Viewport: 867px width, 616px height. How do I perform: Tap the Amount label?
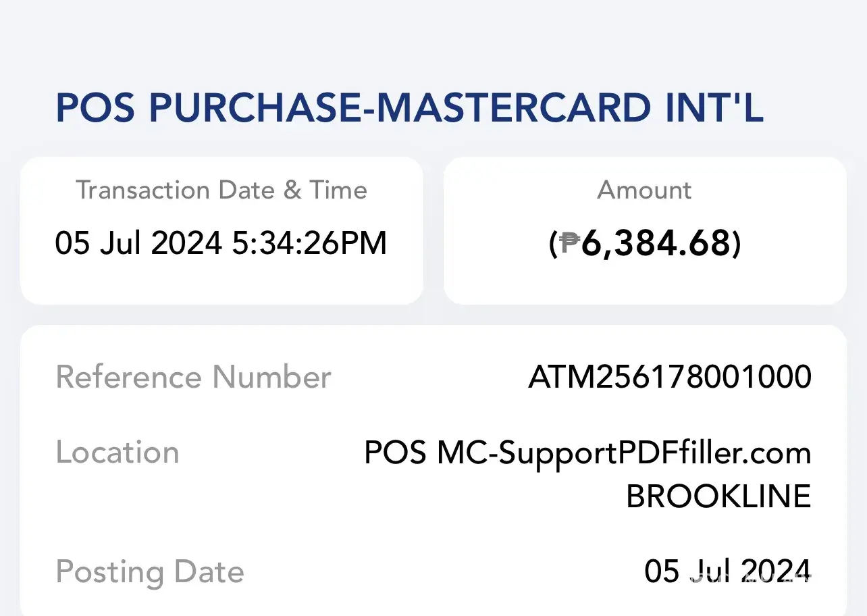coord(644,190)
